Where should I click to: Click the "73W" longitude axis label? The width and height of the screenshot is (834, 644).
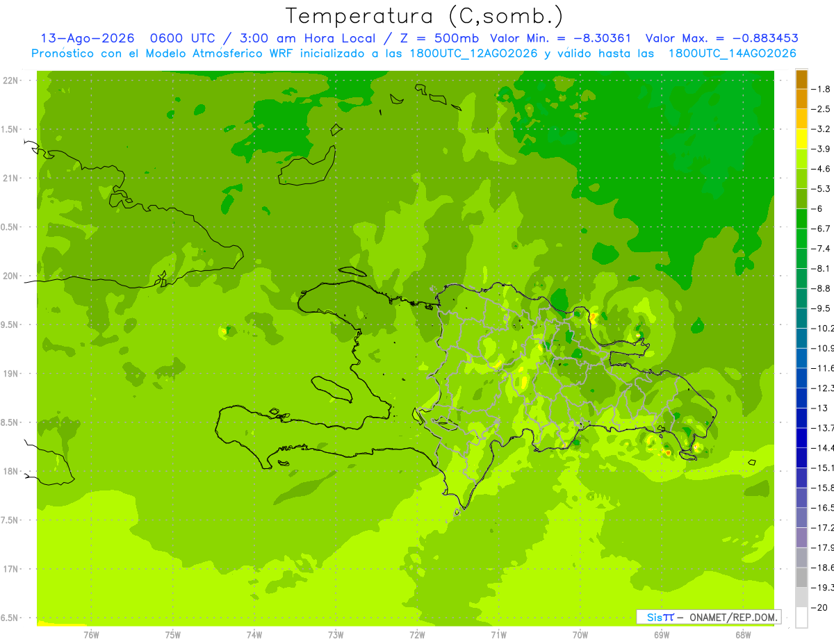pyautogui.click(x=336, y=635)
